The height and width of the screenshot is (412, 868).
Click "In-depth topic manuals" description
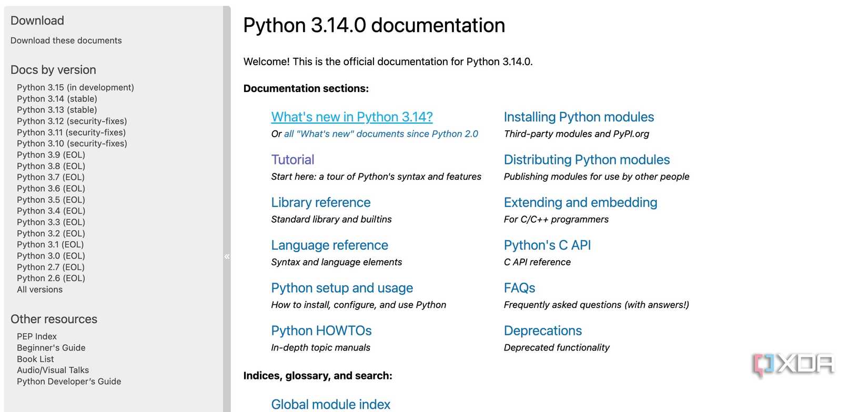(x=321, y=347)
